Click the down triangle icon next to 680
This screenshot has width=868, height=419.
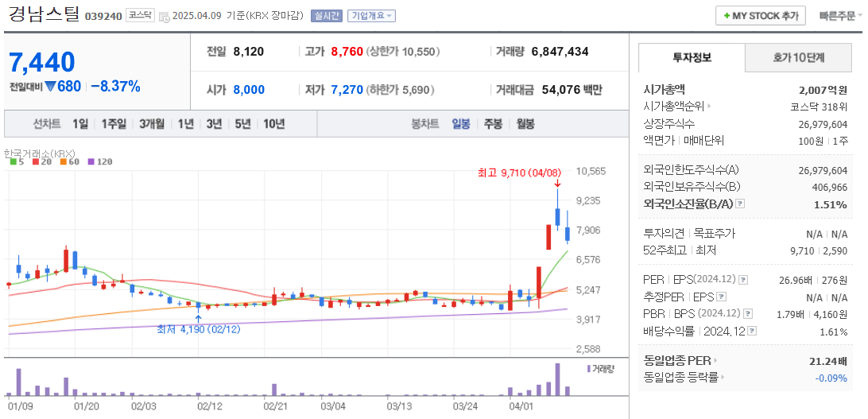point(50,87)
